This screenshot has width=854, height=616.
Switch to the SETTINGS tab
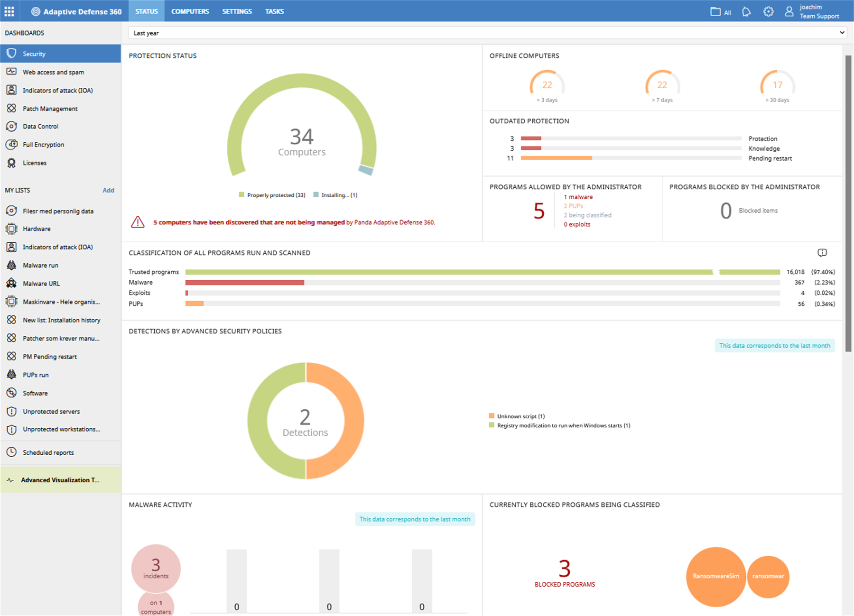237,11
